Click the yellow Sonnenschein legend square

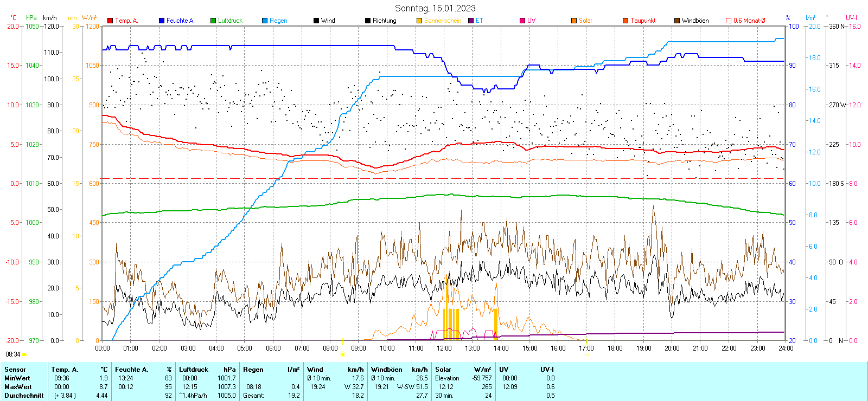click(x=419, y=21)
